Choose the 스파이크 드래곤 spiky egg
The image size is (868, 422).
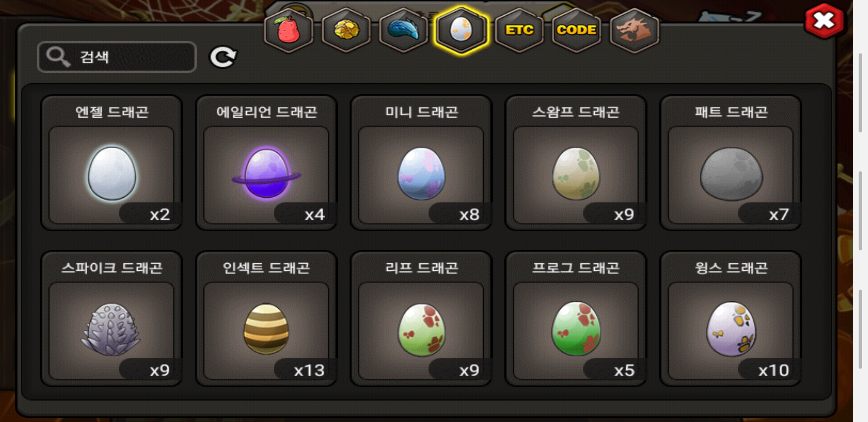112,319
